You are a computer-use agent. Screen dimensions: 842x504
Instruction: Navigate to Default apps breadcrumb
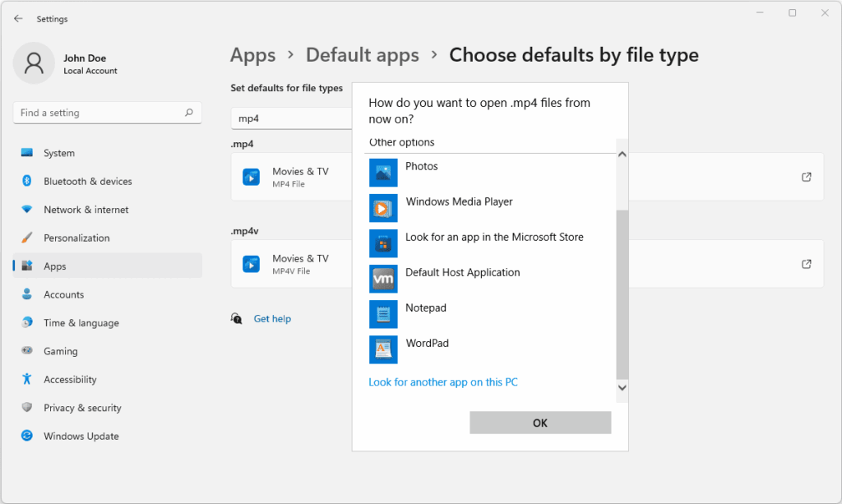point(363,55)
